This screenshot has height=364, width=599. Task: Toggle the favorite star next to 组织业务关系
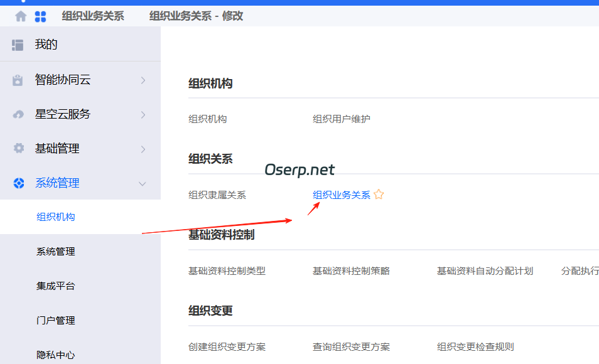(x=379, y=195)
